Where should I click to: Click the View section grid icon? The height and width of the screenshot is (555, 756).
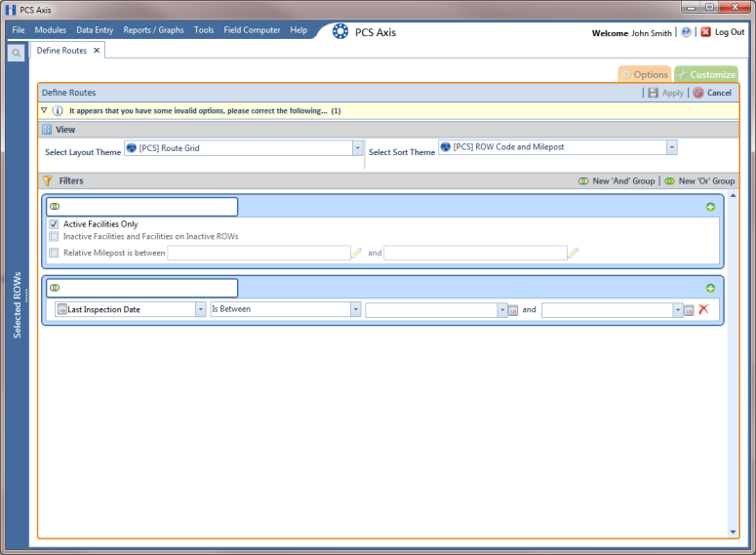coord(47,129)
